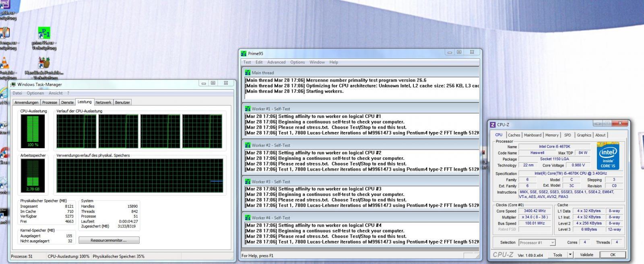Open the HandBrakePortable desktop shortcut icon
The height and width of the screenshot is (264, 644).
tap(44, 63)
